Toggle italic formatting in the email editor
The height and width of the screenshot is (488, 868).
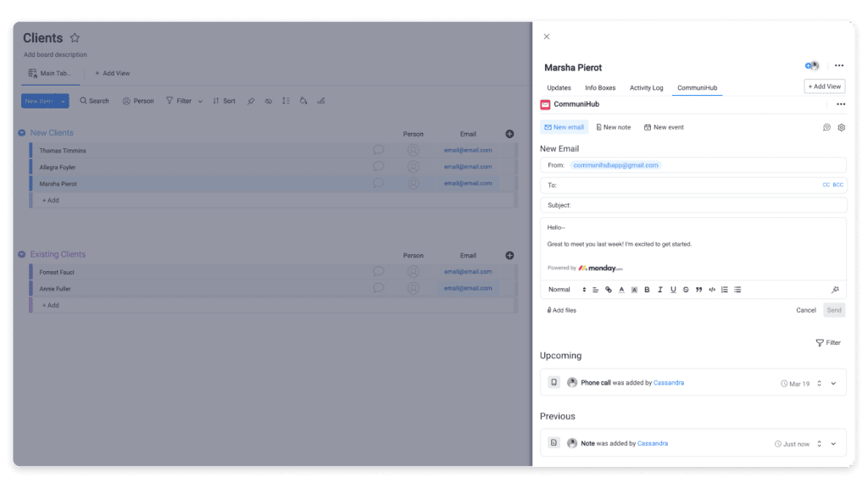[x=659, y=290]
